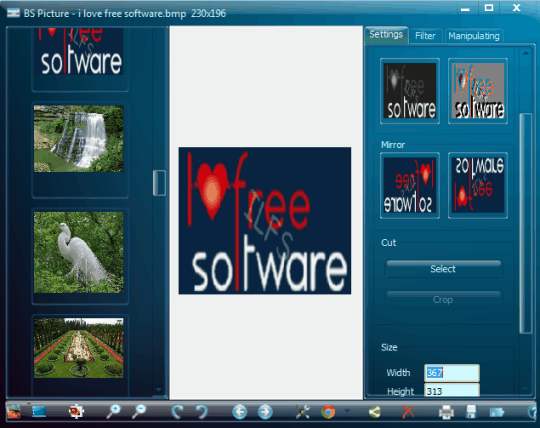The height and width of the screenshot is (428, 540).
Task: Open the Manipulating tab
Action: 474,36
